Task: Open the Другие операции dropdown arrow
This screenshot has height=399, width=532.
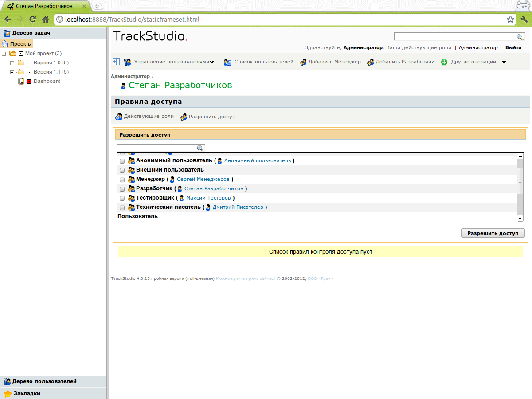Action: [504, 62]
